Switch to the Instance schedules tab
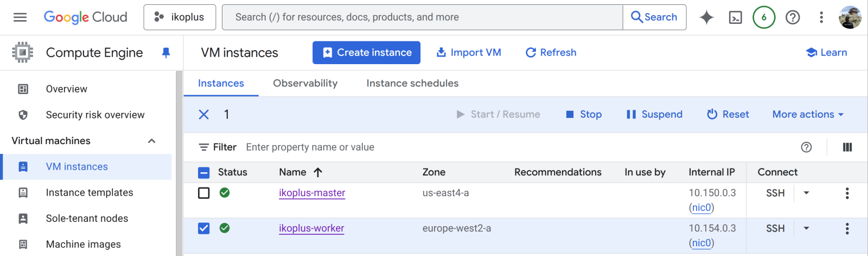The width and height of the screenshot is (868, 256). (x=412, y=83)
